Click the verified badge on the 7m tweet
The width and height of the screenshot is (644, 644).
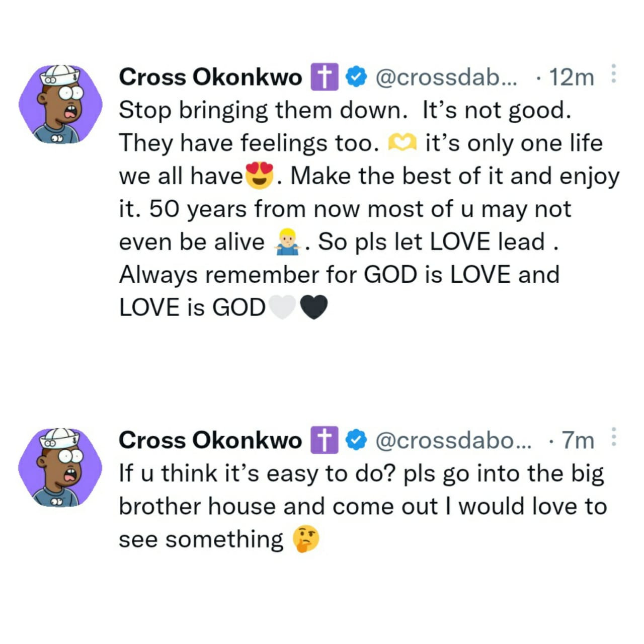(x=356, y=440)
